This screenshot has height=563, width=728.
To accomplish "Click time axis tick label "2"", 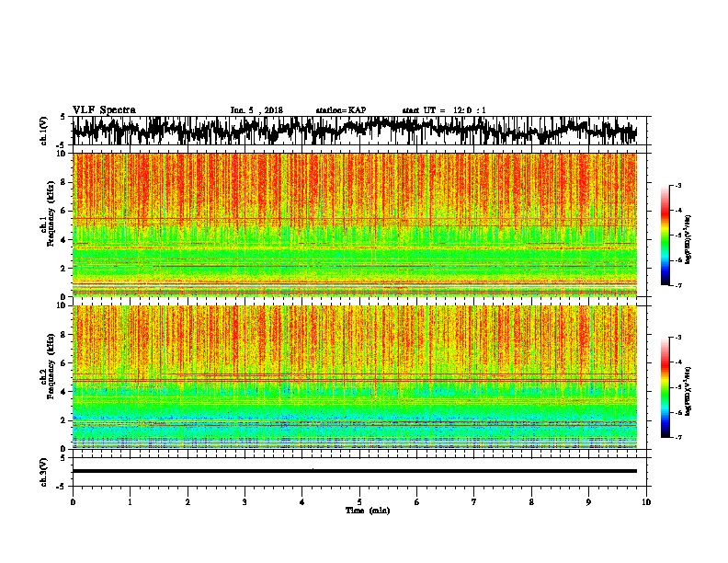I will (188, 502).
